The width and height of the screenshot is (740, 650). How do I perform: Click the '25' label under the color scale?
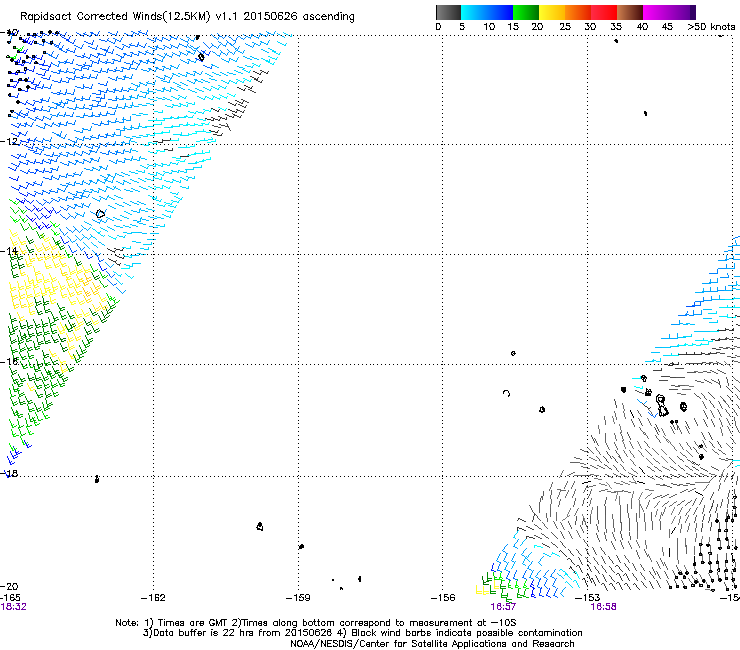[564, 27]
